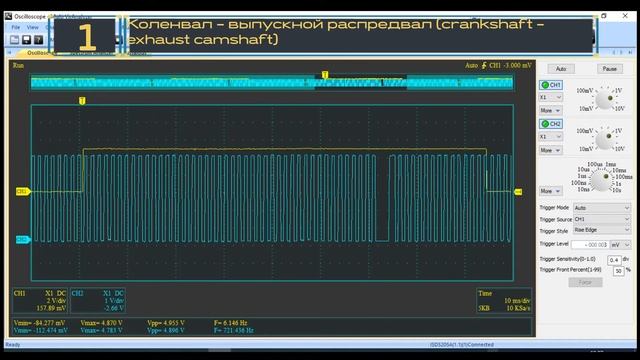Click the Auto button
The width and height of the screenshot is (640, 360).
(561, 69)
